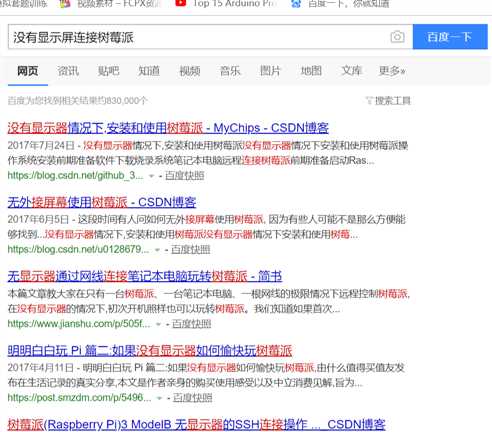Expand the 更多 tab menu
The height and width of the screenshot is (432, 492).
[392, 71]
